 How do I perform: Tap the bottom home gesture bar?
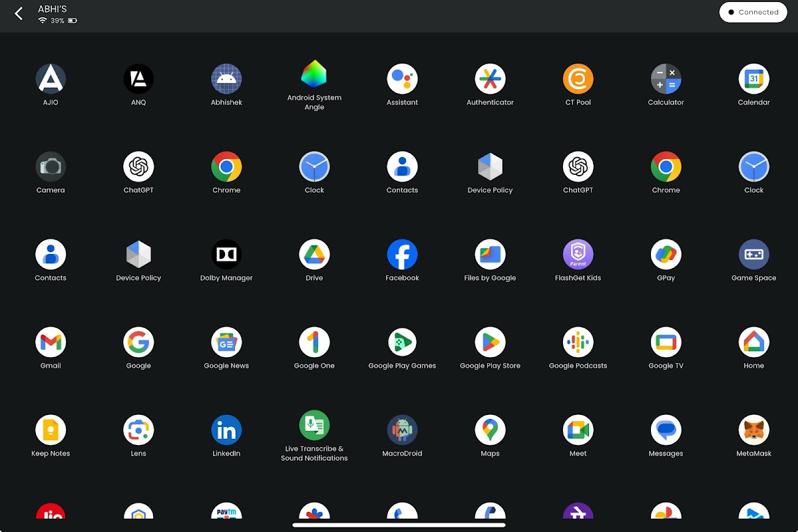click(x=399, y=525)
